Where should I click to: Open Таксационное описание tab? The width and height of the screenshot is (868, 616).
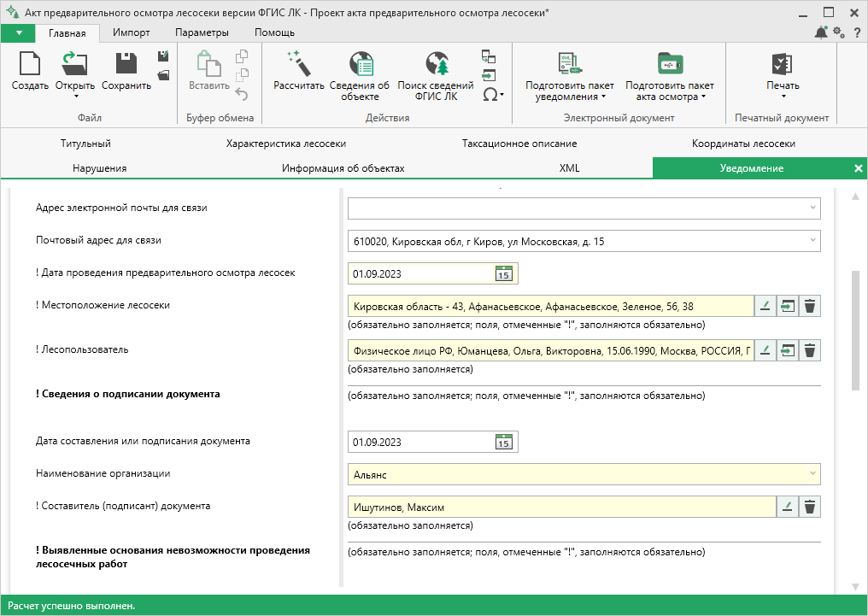[519, 144]
